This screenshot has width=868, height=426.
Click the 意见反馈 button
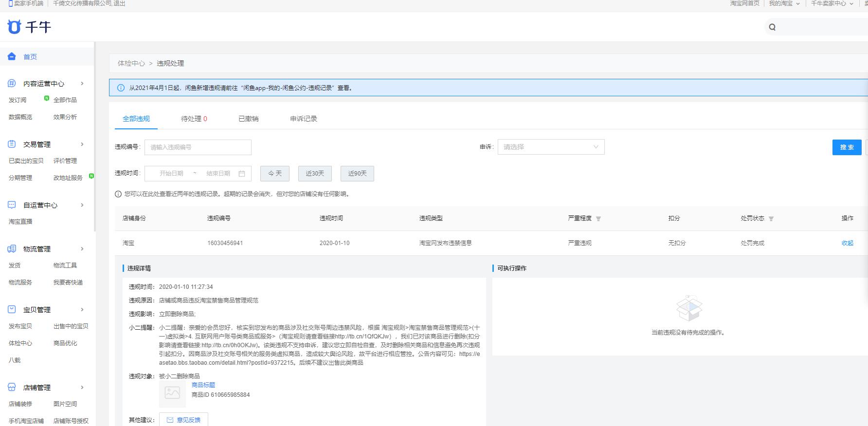click(x=183, y=420)
